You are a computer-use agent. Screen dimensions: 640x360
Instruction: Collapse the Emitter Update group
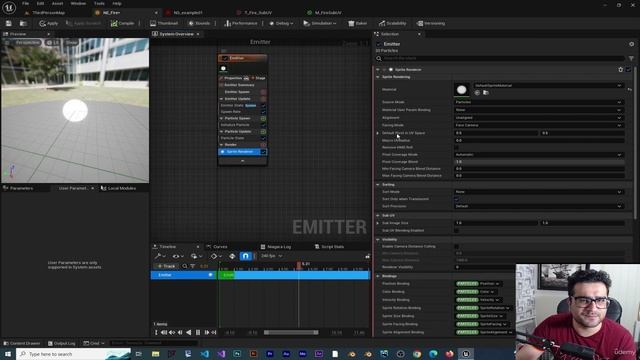(x=222, y=99)
